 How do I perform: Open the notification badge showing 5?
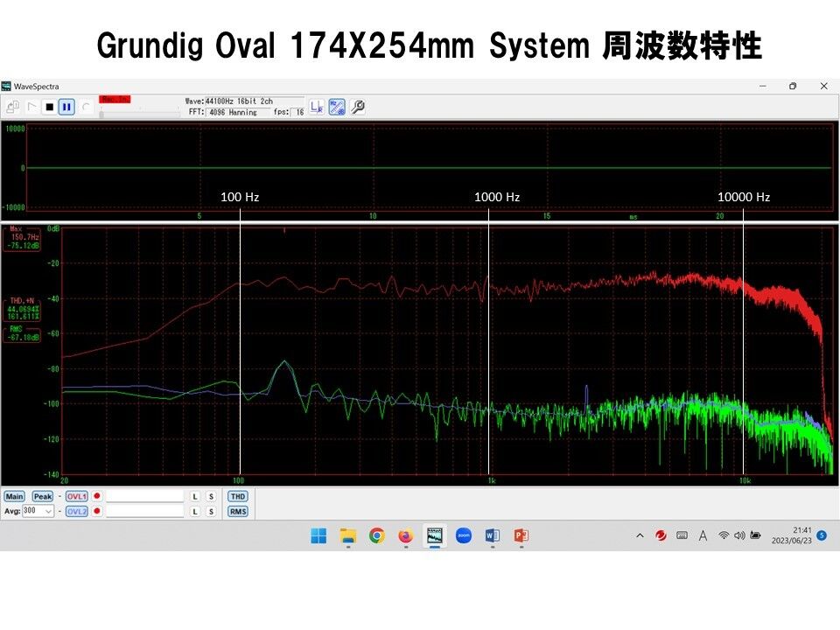(822, 535)
